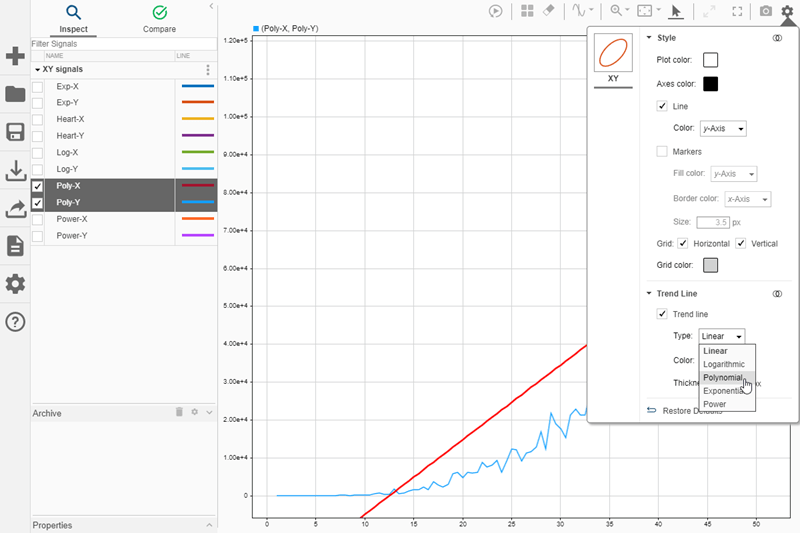
Task: Enable the Markers checkbox
Action: (x=662, y=151)
